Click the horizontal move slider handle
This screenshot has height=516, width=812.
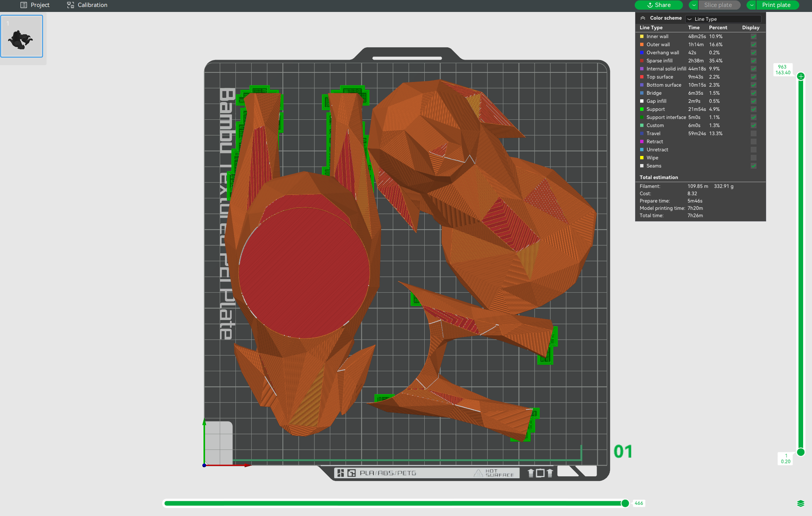[625, 503]
